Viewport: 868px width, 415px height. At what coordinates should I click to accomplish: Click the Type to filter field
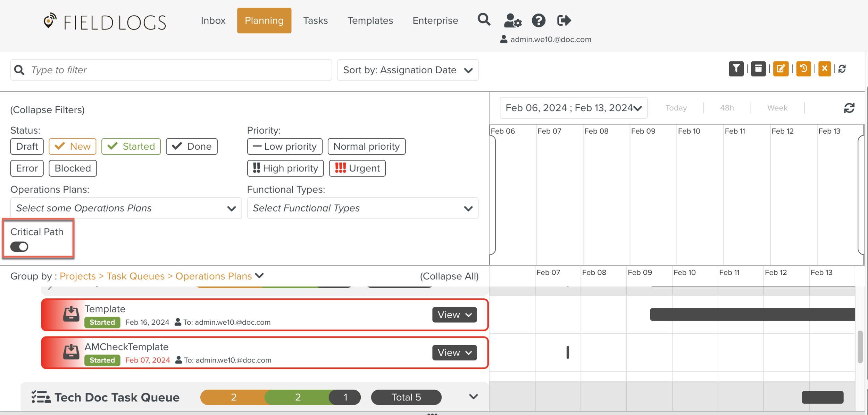point(174,70)
